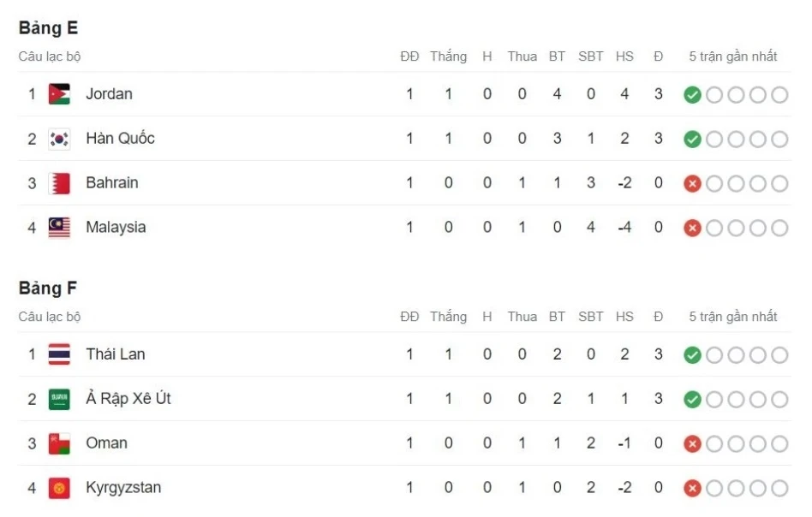Open the Ả Rập Xê Út team page

128,399
